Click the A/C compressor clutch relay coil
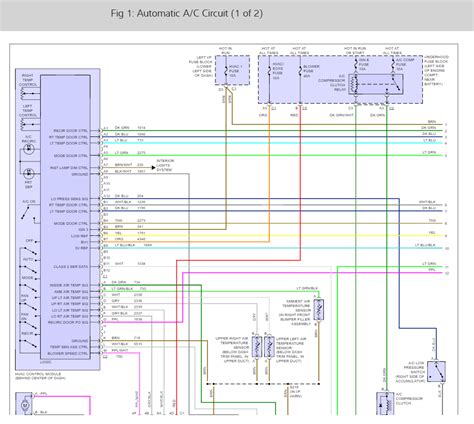474x424 pixels. (x=353, y=85)
